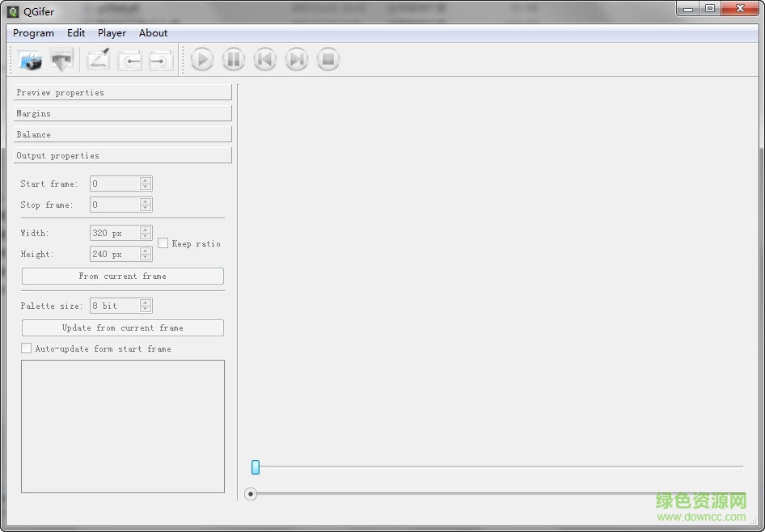Click the extract GIF toolbar icon
765x532 pixels.
62,59
